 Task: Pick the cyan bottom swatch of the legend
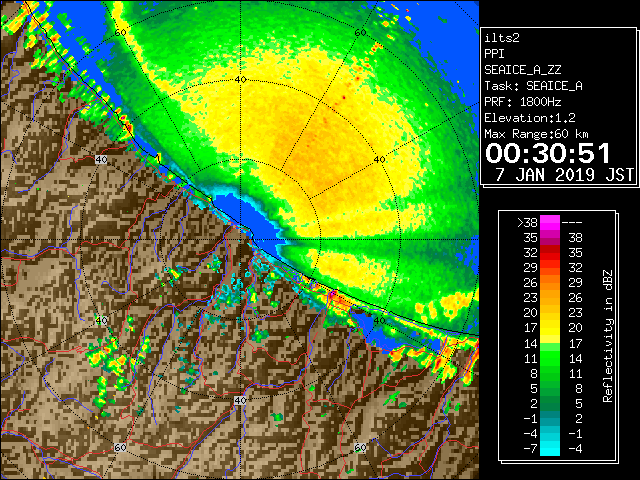550,448
